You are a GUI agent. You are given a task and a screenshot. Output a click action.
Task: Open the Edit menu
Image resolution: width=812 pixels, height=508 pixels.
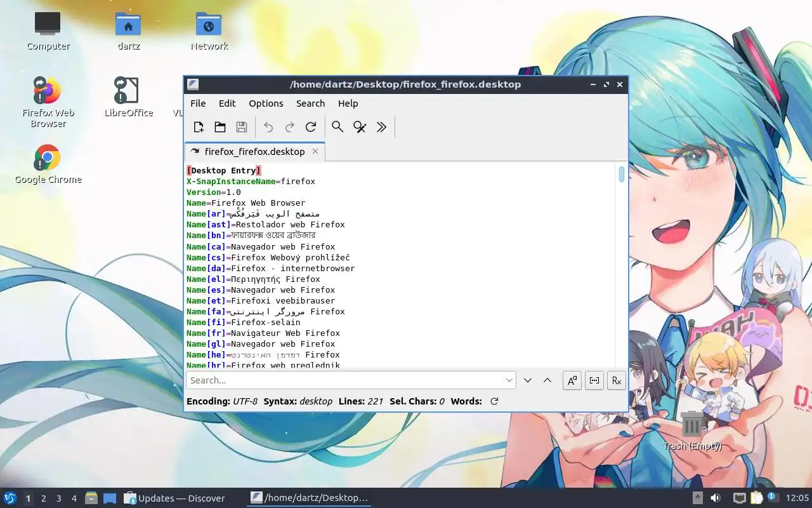pyautogui.click(x=227, y=104)
